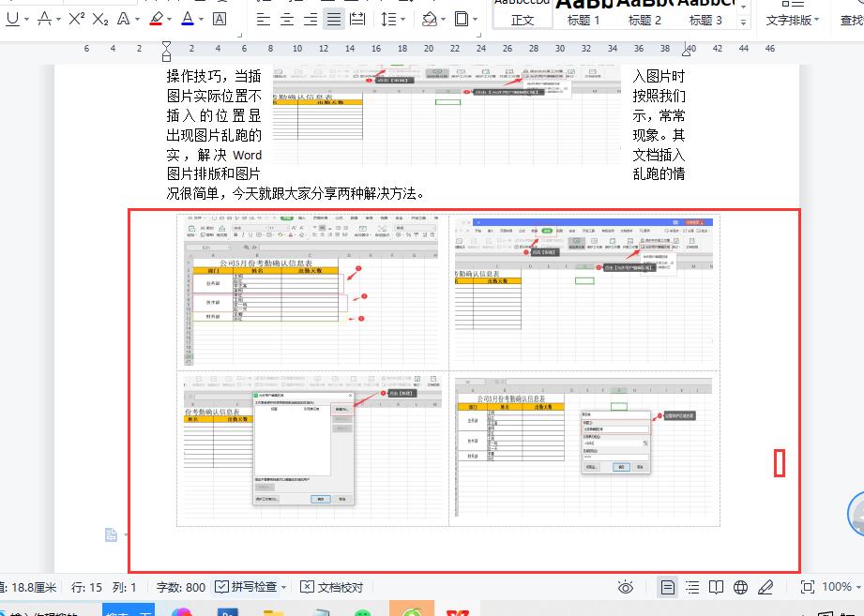The image size is (864, 616).
Task: Select the 正文 style
Action: [523, 14]
